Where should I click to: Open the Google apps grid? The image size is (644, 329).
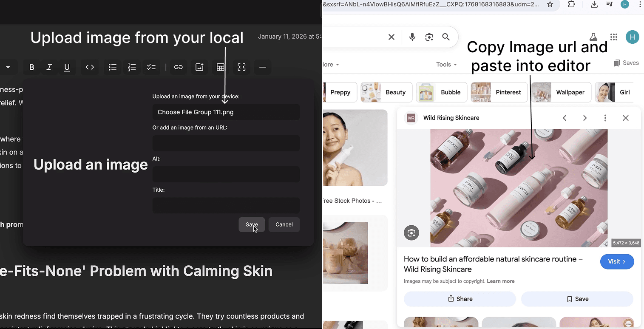point(613,37)
